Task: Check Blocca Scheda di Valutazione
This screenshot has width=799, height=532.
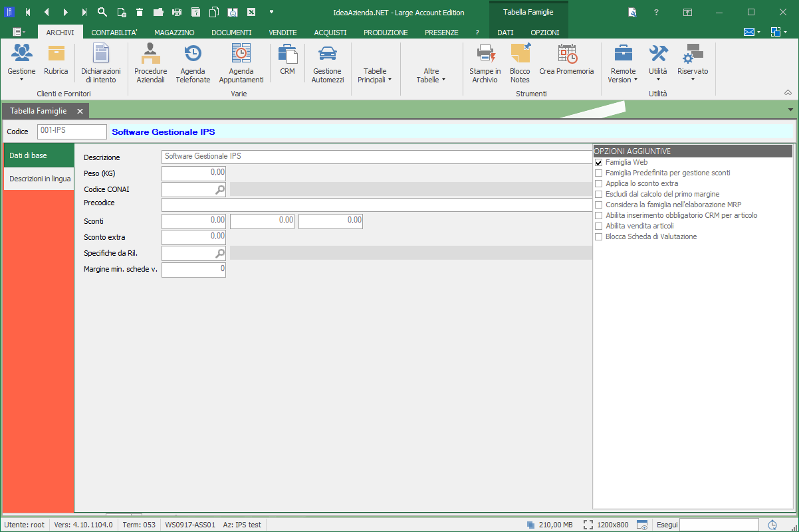Action: click(599, 236)
